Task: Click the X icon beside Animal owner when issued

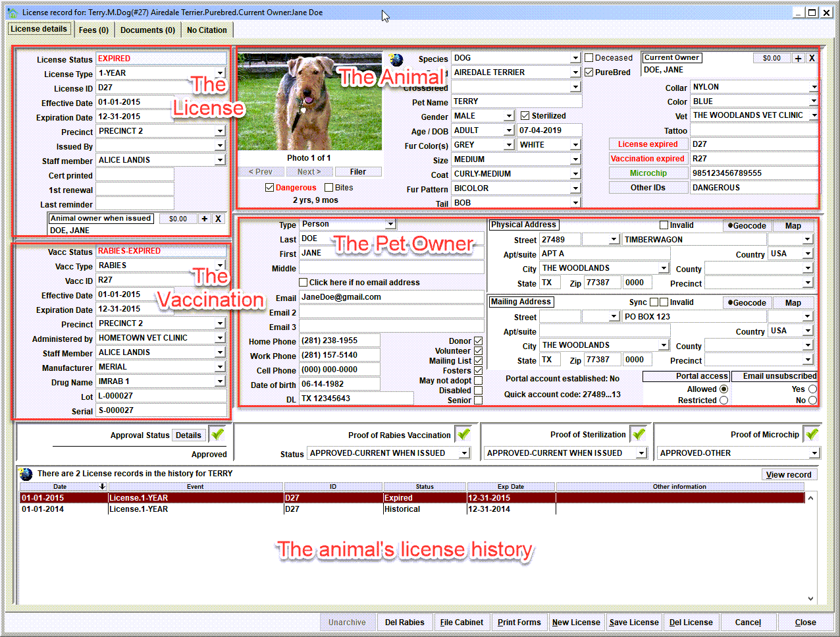Action: pyautogui.click(x=218, y=219)
